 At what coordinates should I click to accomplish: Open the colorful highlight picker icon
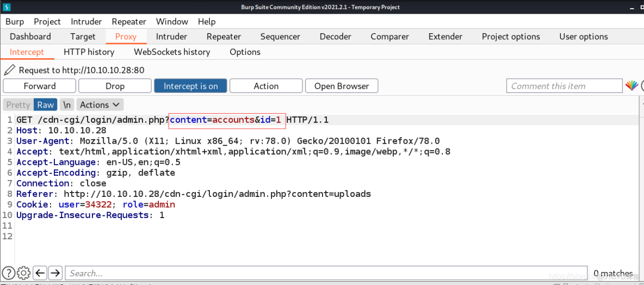click(x=631, y=85)
